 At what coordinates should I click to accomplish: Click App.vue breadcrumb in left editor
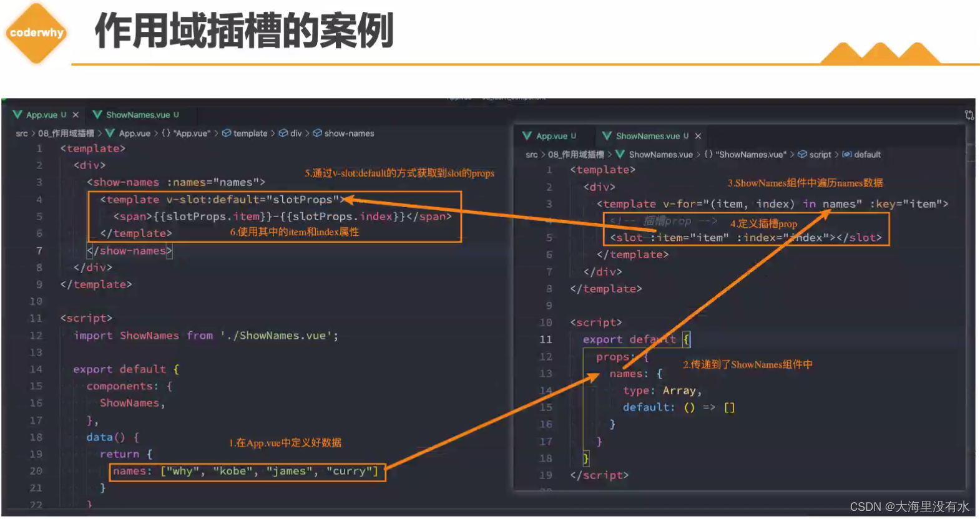(135, 133)
